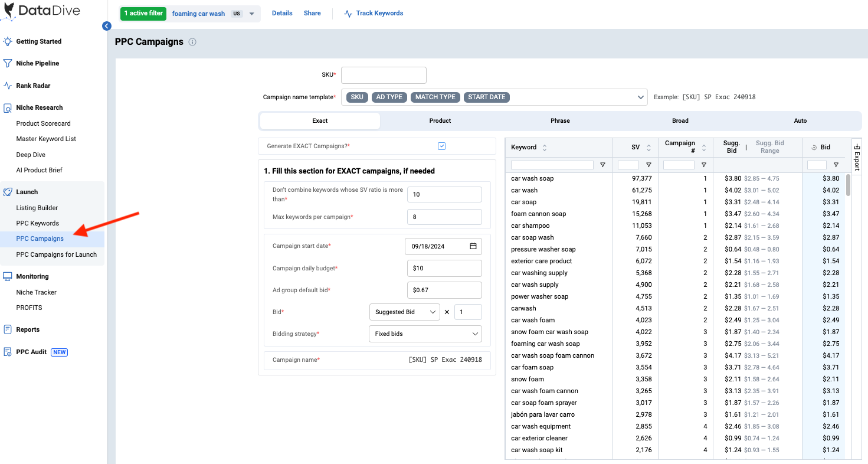Image resolution: width=868 pixels, height=464 pixels.
Task: Remove the SKU tag from template
Action: pyautogui.click(x=357, y=97)
